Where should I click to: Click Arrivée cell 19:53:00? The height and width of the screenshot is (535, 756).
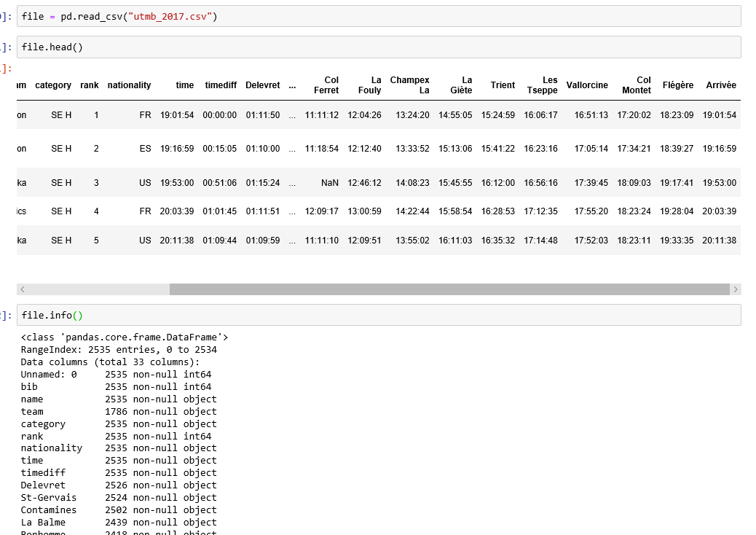click(x=720, y=183)
